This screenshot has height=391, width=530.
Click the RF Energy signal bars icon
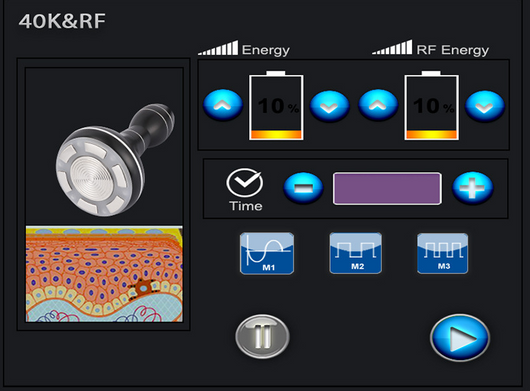(392, 47)
